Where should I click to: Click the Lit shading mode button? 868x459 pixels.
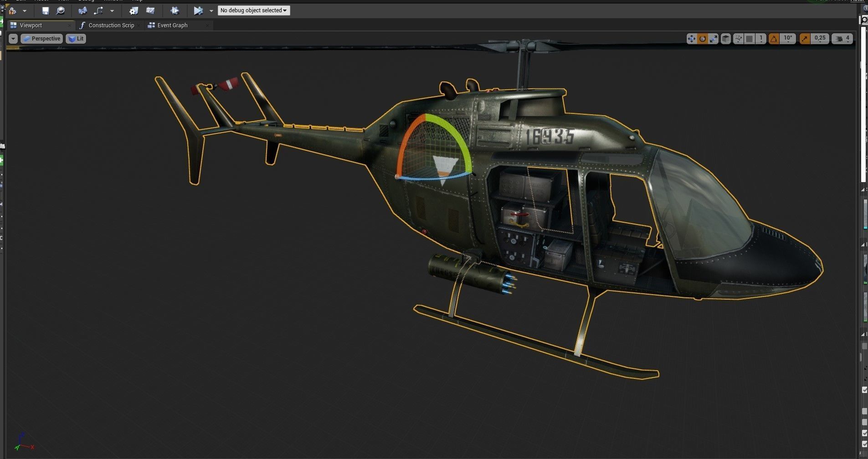pos(76,39)
